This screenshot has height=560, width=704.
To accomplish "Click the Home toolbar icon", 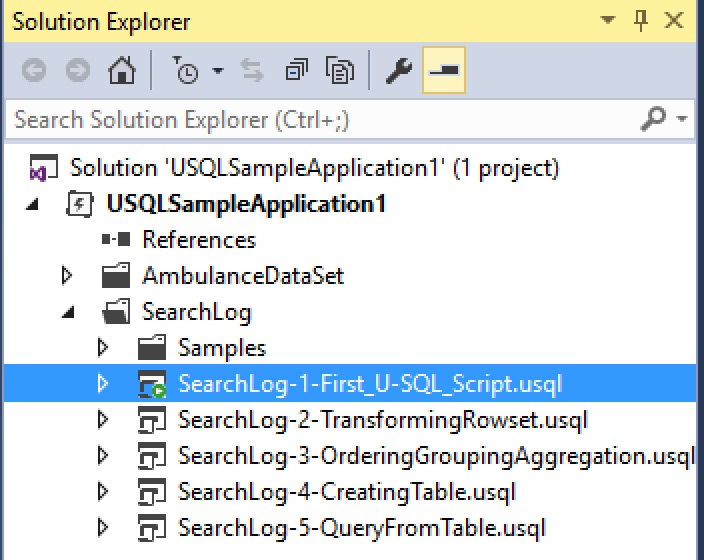I will 122,71.
